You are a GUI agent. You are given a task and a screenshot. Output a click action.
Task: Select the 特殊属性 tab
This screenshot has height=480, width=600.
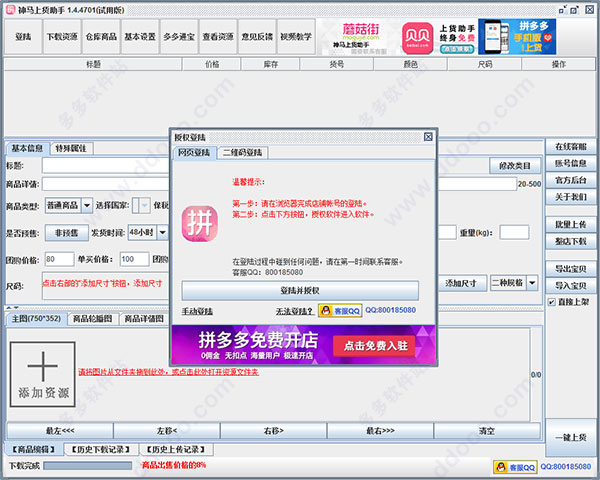click(71, 148)
